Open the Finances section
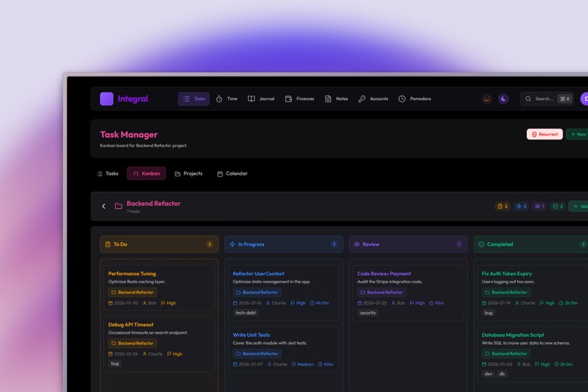588x392 pixels. pyautogui.click(x=299, y=99)
